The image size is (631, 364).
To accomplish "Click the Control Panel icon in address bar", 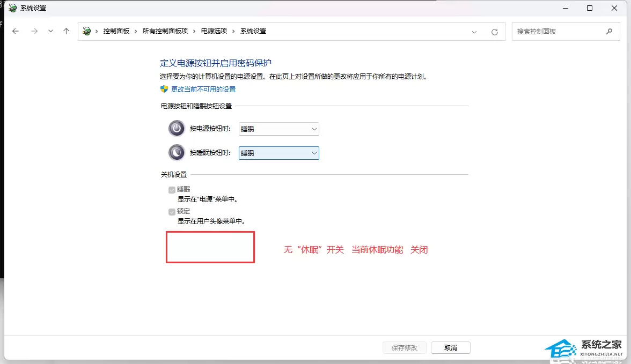I will (x=87, y=32).
